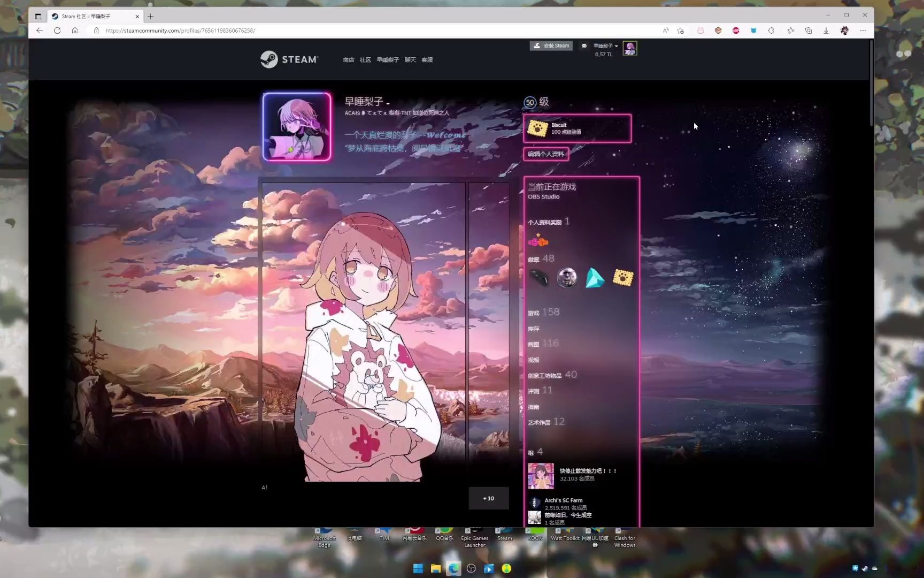Click the profile award icon under 个人资料奖励

pyautogui.click(x=538, y=241)
